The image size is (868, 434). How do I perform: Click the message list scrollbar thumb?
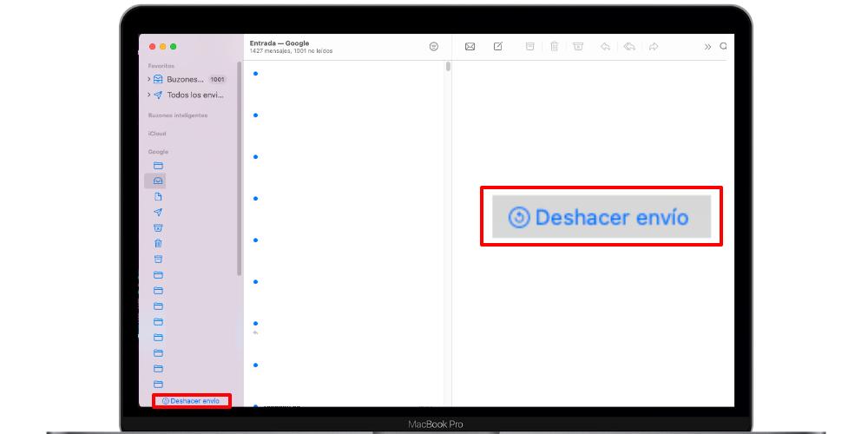tap(448, 67)
